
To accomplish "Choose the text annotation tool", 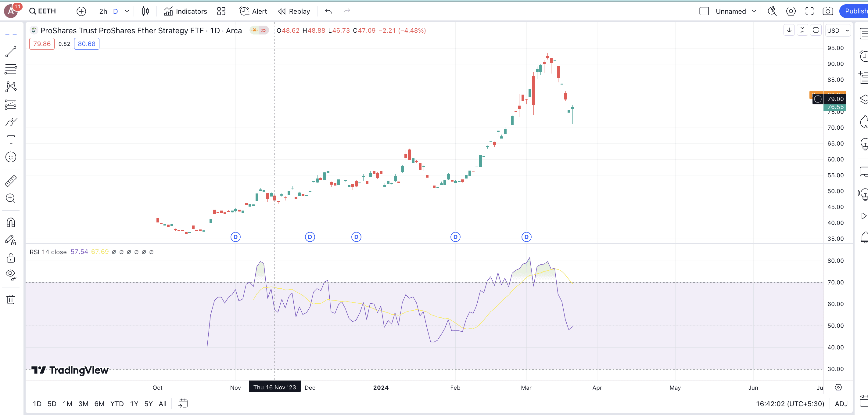I will (x=11, y=139).
